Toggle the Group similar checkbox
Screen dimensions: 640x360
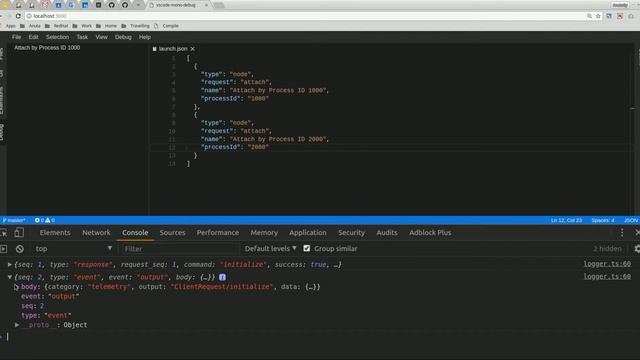pyautogui.click(x=307, y=248)
